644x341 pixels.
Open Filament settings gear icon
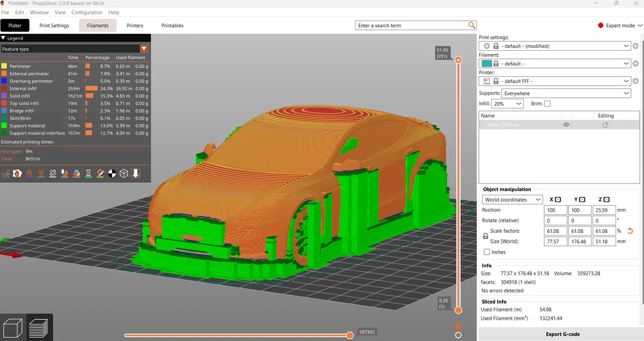[635, 64]
